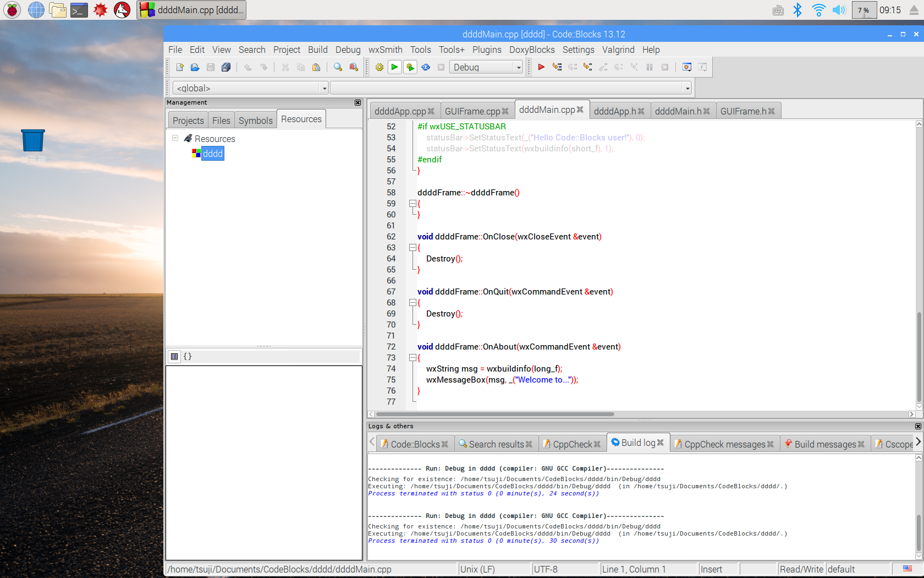The image size is (924, 578).
Task: Click the editor vertical scrollbar thumb
Action: [919, 357]
